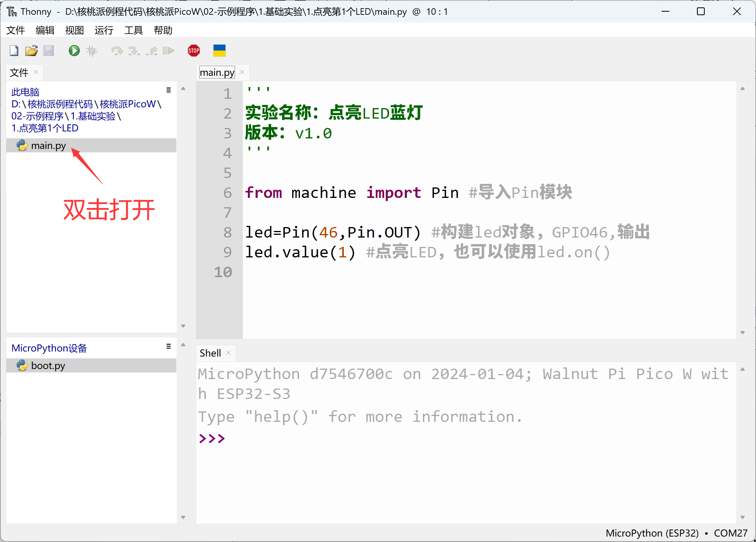Click the Step over icon
Viewport: 756px width, 542px height.
[x=117, y=51]
